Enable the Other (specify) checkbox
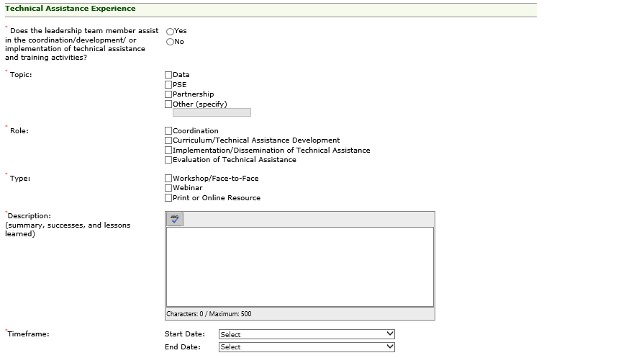Viewport: 644px width, 358px height. pos(168,104)
